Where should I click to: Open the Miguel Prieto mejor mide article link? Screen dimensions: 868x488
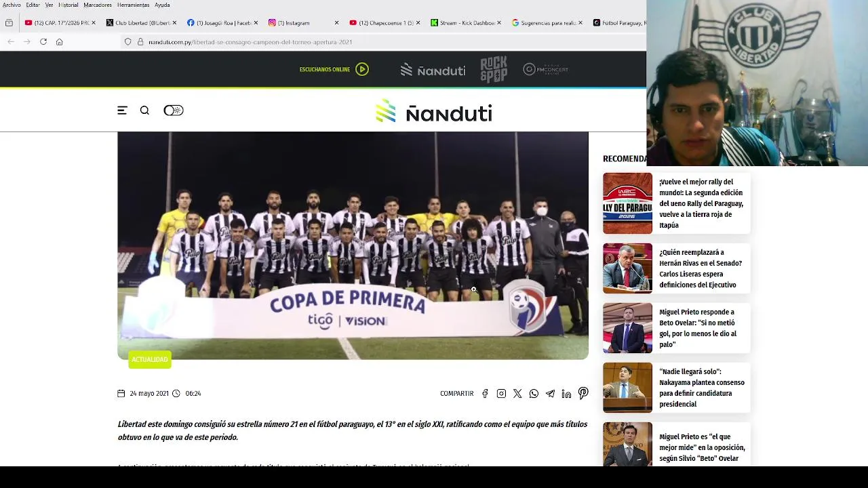pyautogui.click(x=702, y=447)
